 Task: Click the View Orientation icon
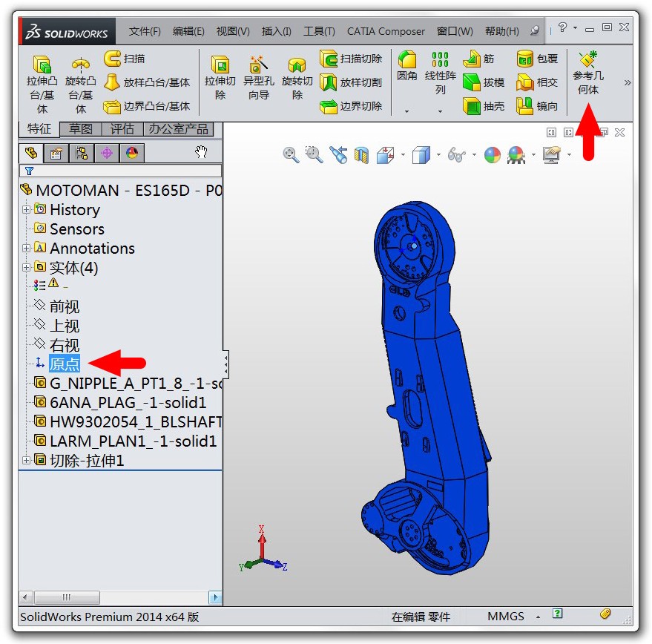[x=386, y=155]
